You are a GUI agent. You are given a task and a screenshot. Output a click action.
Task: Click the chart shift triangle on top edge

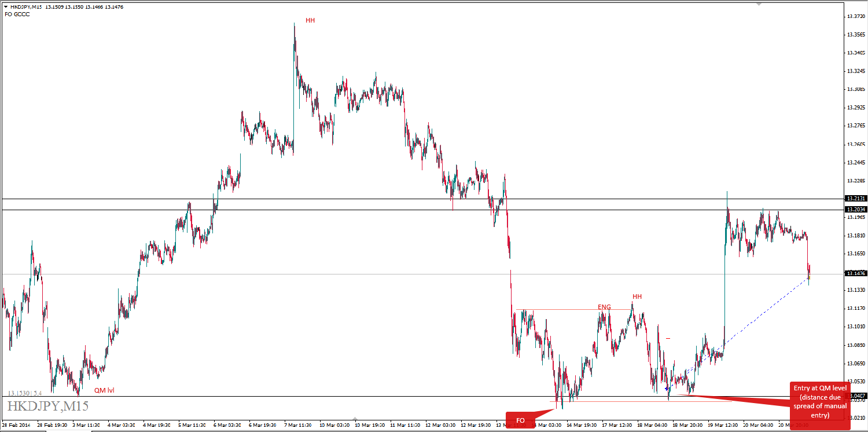click(759, 4)
